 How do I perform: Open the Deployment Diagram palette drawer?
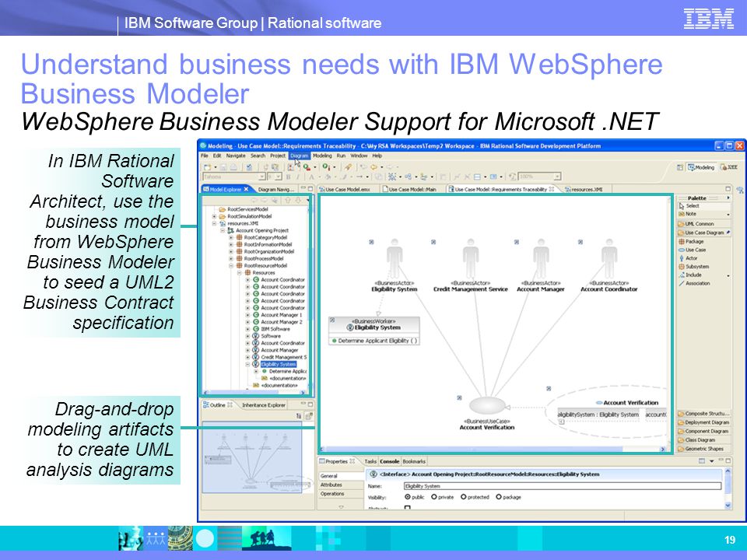(x=703, y=422)
